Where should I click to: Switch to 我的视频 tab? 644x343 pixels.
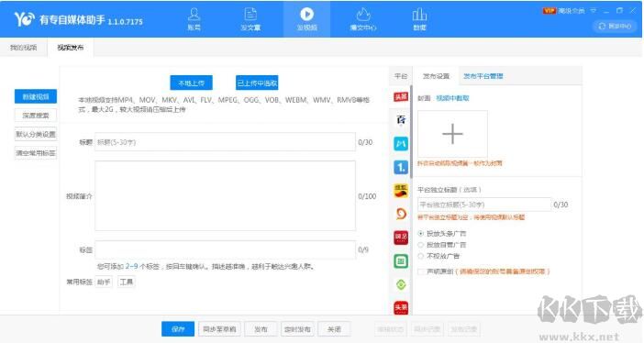tap(24, 48)
